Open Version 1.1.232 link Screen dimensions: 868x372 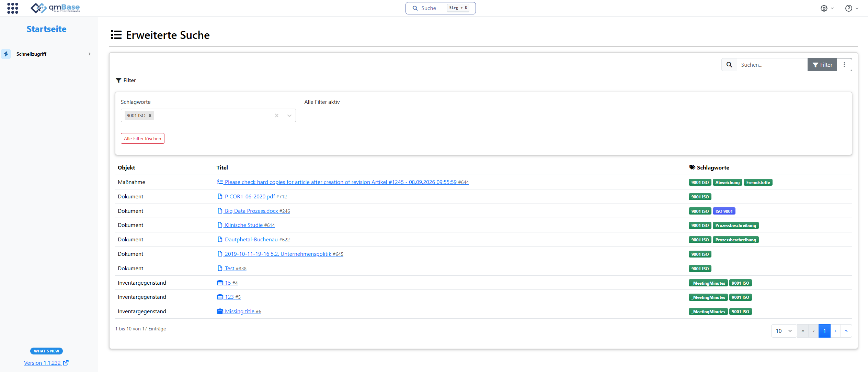click(46, 363)
